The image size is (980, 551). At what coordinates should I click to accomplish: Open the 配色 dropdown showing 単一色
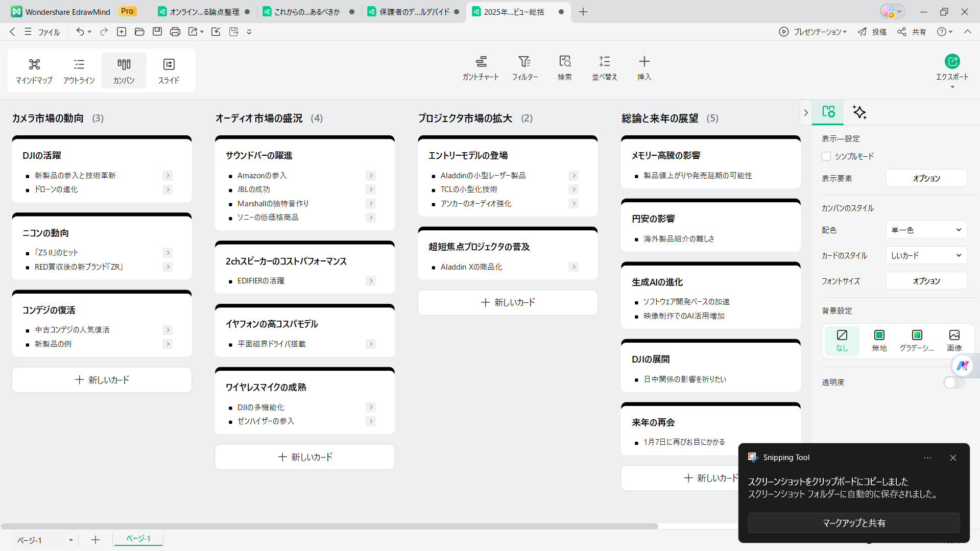pos(926,230)
